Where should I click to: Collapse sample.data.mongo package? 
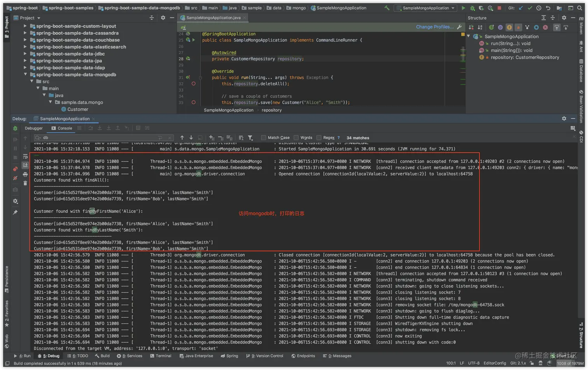[x=51, y=102]
